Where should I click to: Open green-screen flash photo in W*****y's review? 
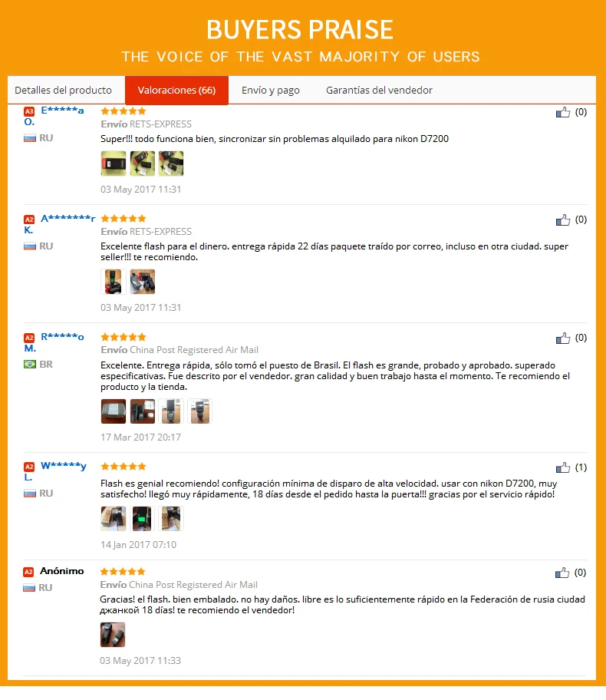coord(142,518)
